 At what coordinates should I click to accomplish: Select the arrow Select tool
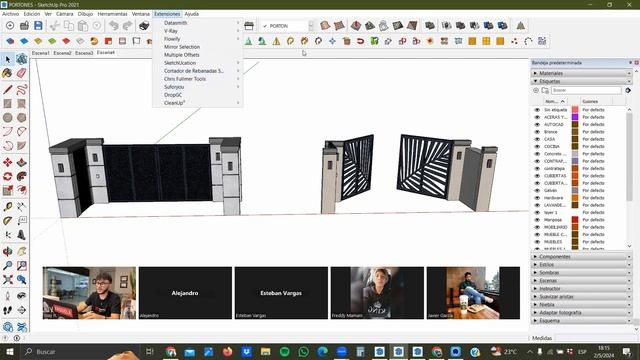point(8,60)
